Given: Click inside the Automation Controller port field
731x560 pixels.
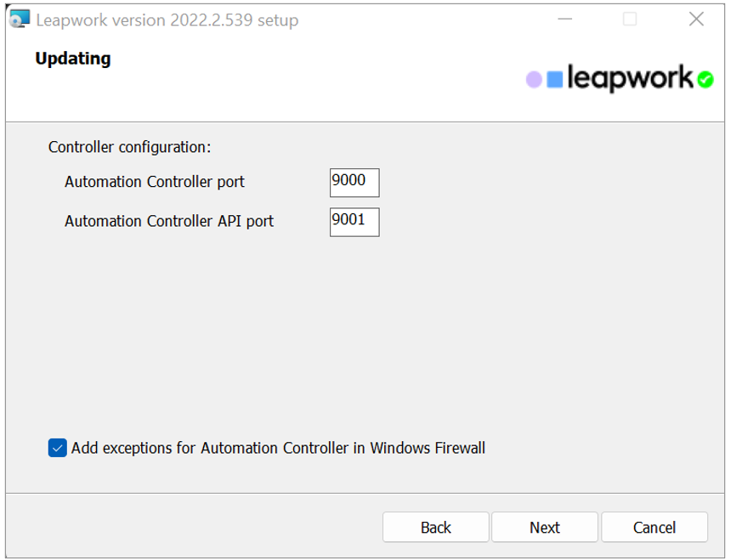Looking at the screenshot, I should click(354, 182).
